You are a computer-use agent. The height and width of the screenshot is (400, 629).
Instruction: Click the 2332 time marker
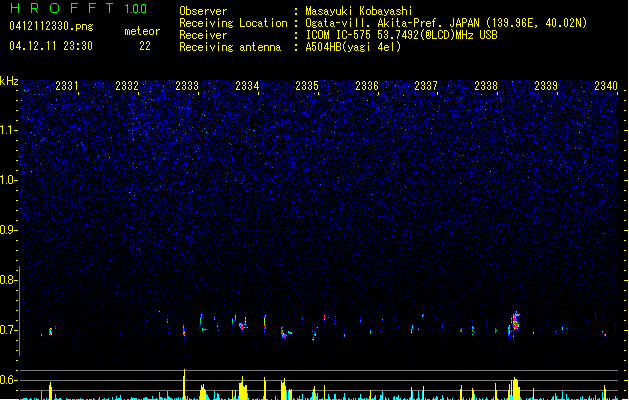coord(127,86)
